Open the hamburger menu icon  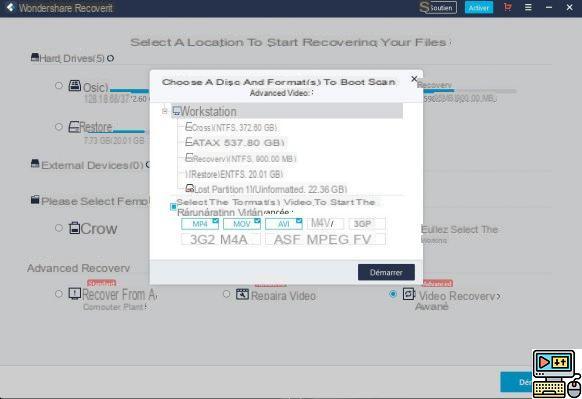pos(528,7)
